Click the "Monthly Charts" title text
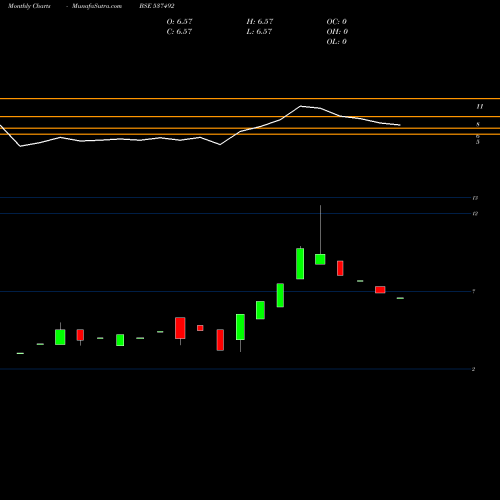Viewport: 500px width, 500px height. pos(29,6)
